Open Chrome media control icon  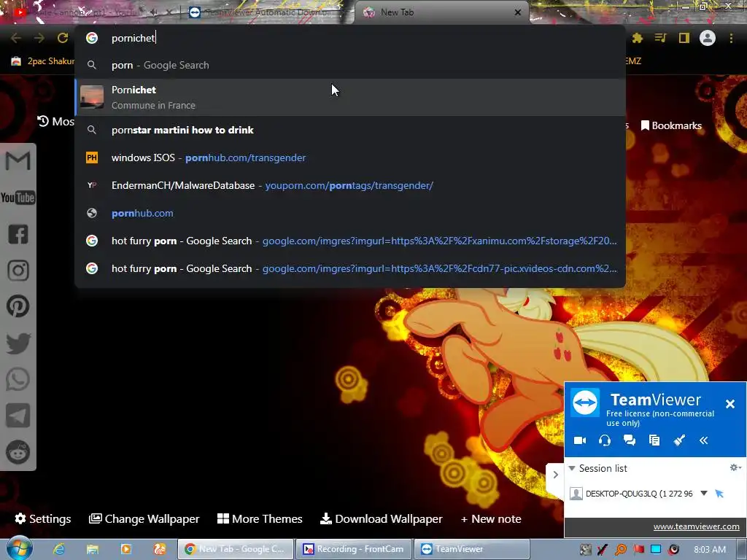pos(660,38)
